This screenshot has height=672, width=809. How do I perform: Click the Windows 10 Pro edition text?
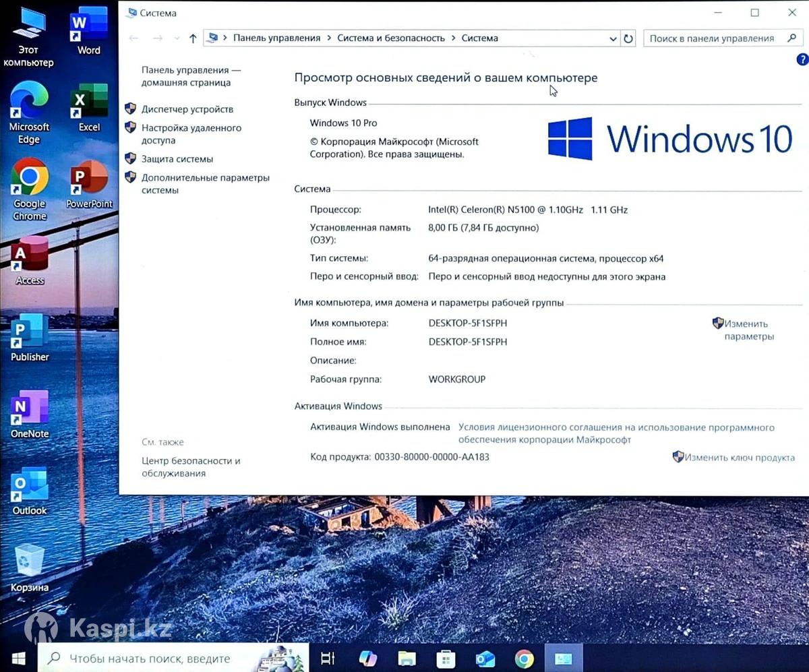pyautogui.click(x=343, y=123)
